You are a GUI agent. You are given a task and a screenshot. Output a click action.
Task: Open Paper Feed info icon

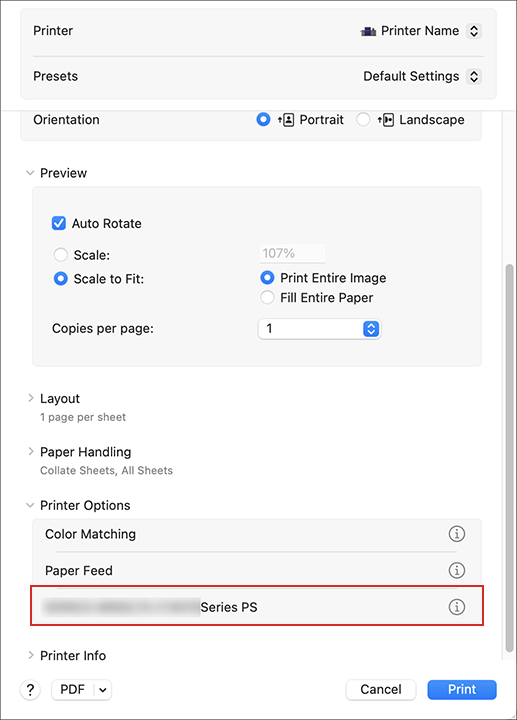pos(456,570)
